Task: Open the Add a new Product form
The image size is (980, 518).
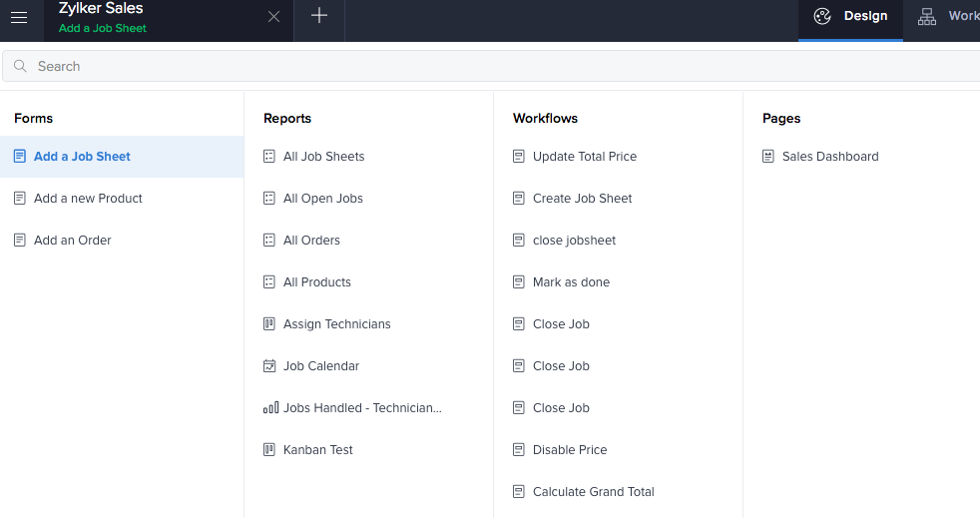Action: pyautogui.click(x=88, y=199)
